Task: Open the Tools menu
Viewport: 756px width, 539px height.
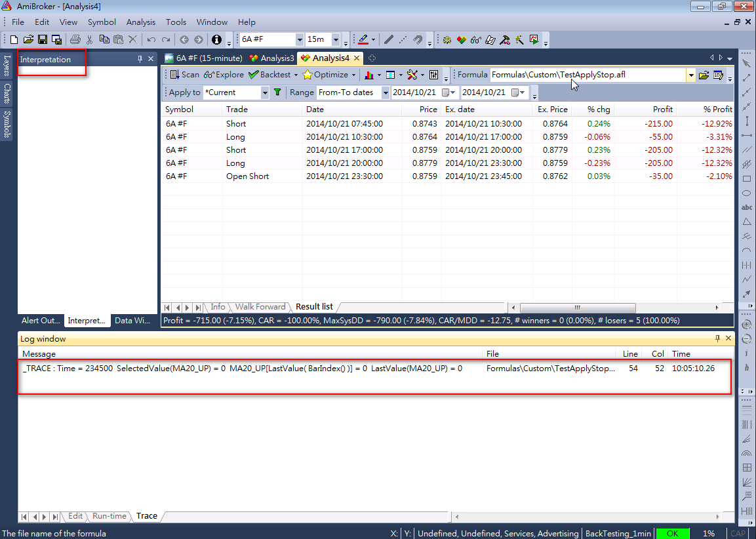Action: (x=176, y=22)
